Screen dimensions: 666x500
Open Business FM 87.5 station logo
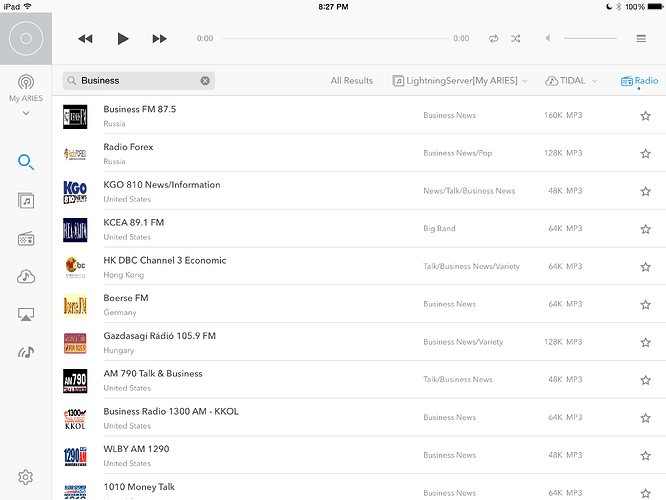75,116
